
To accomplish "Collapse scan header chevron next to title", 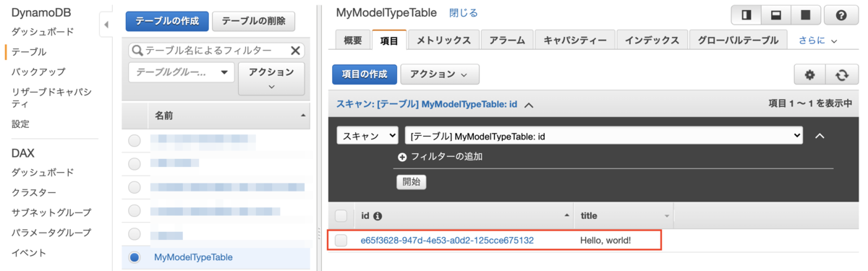I will [x=529, y=105].
